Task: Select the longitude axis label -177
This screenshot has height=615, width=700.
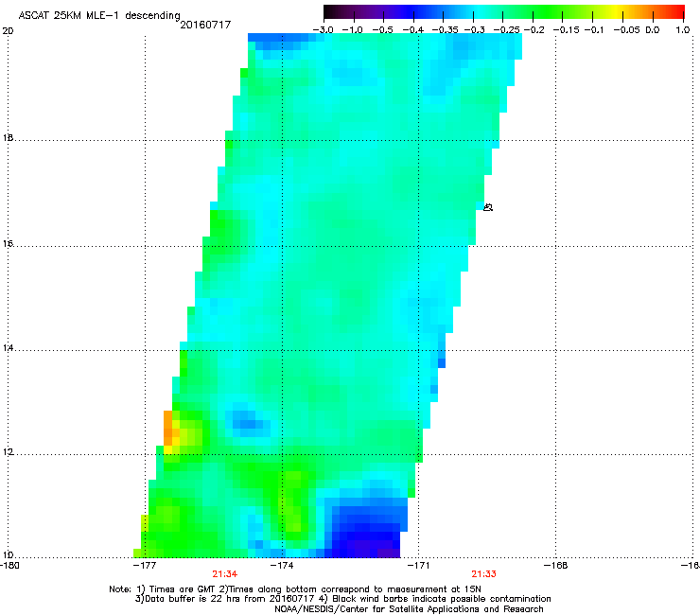Action: pos(145,566)
